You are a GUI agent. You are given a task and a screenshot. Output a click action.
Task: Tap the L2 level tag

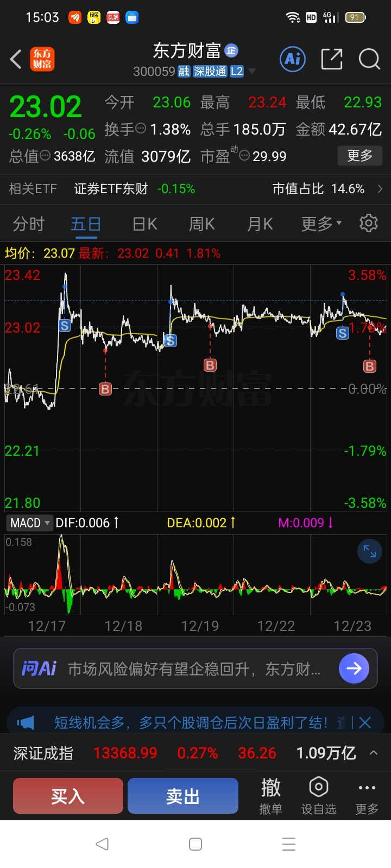pos(237,72)
